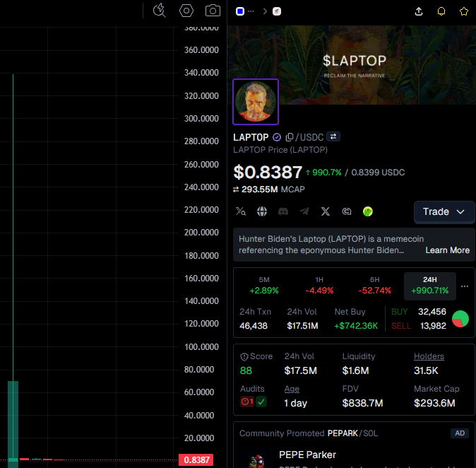Click the Liquidity $1.6M value
Image resolution: width=476 pixels, height=468 pixels.
pos(355,370)
